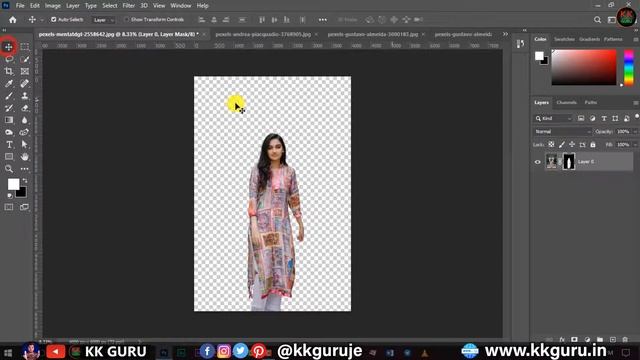The height and width of the screenshot is (360, 640).
Task: Select the Crop tool
Action: click(9, 71)
